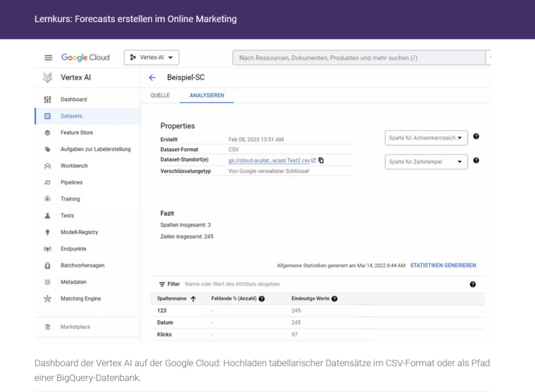Click the Modell-Registry bulb icon
This screenshot has width=535, height=392.
(x=47, y=233)
